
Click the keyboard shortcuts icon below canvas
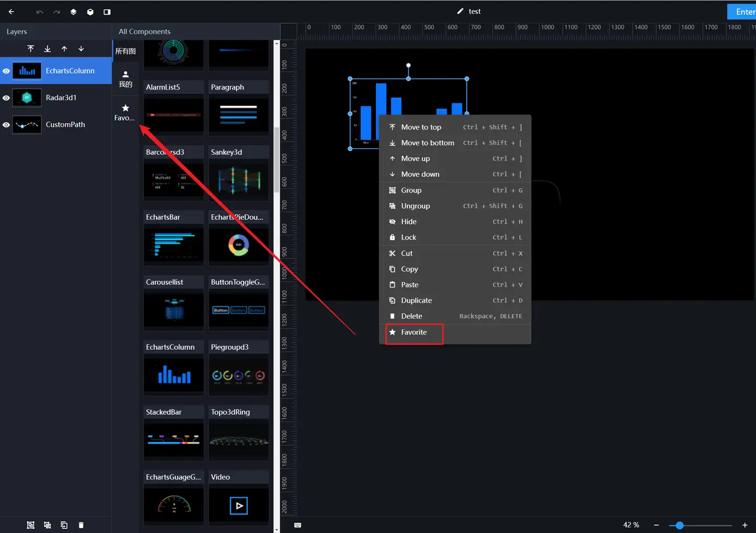298,525
